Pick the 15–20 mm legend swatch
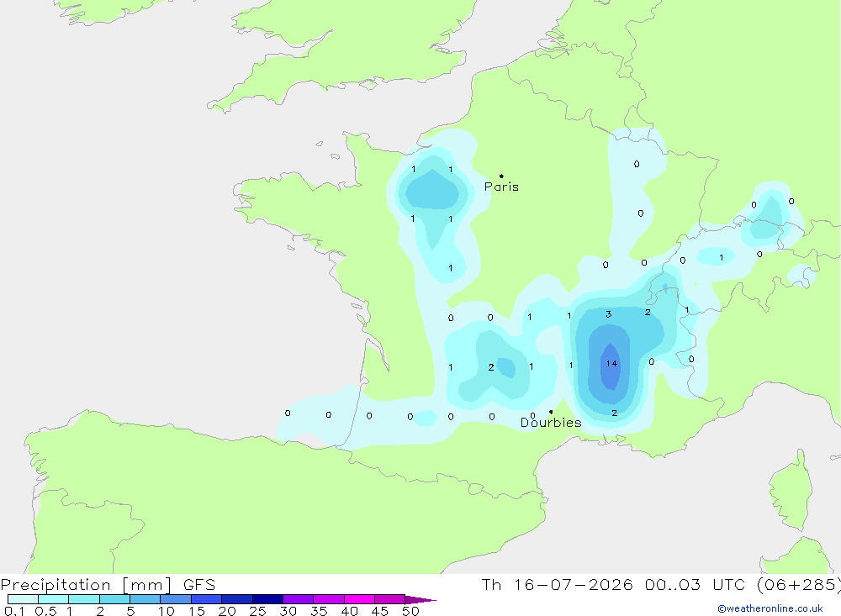 pyautogui.click(x=207, y=599)
